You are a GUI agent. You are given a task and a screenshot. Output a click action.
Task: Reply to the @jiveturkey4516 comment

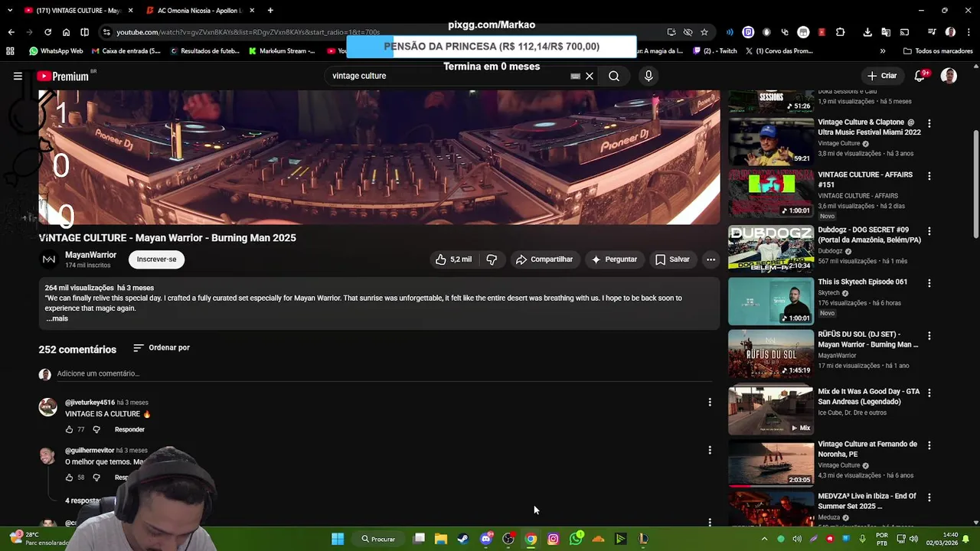[x=129, y=429]
